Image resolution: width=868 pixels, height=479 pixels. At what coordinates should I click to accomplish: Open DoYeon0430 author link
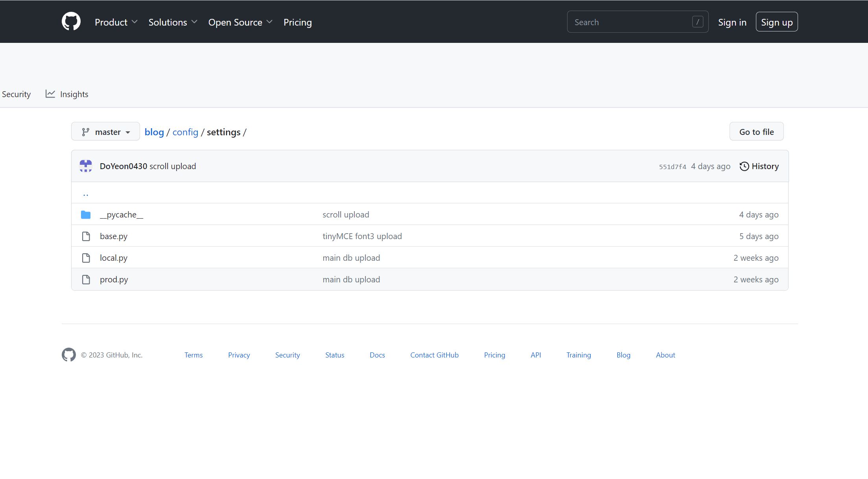point(123,166)
